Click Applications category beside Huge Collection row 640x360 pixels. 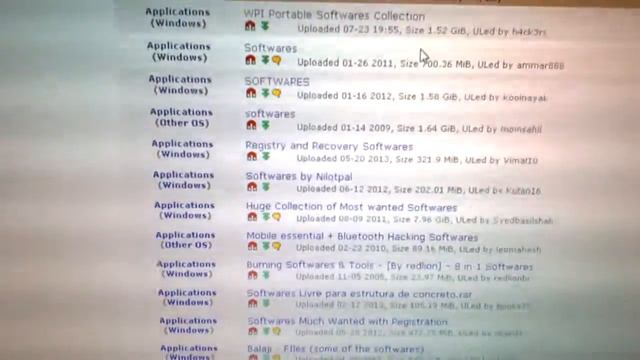tap(184, 205)
